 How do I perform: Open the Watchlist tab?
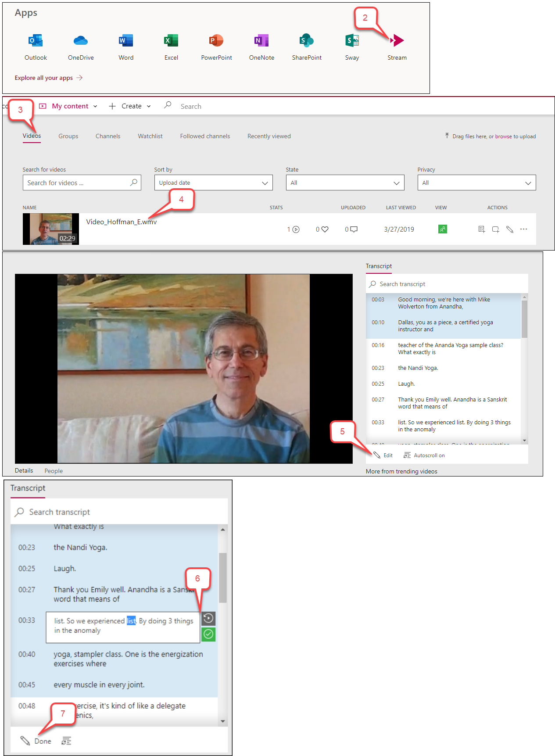150,136
